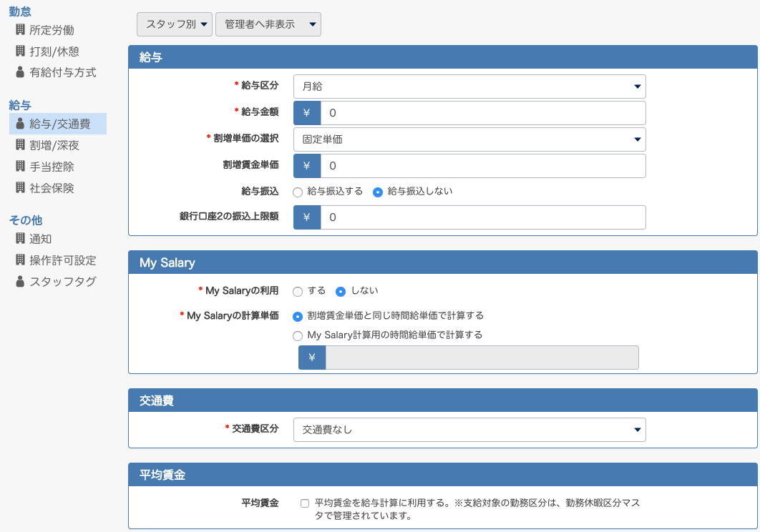Click the 給与 sidebar section heading
The image size is (760, 532).
(20, 105)
